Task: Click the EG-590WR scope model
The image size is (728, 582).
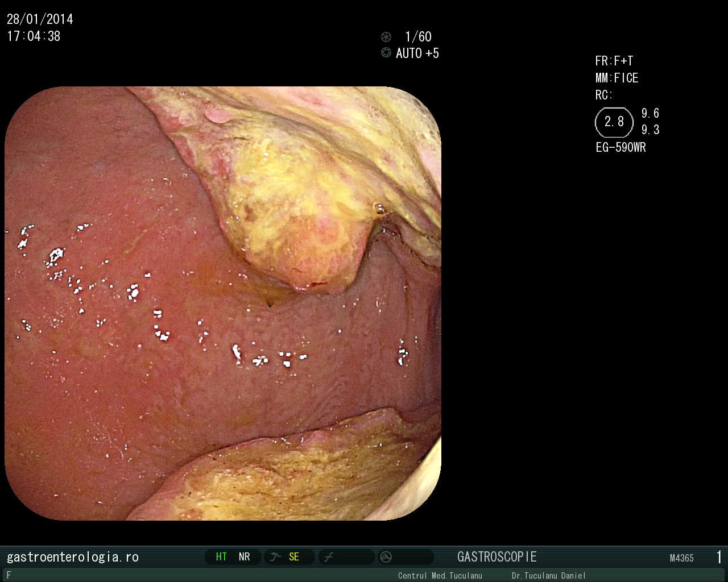Action: tap(621, 147)
